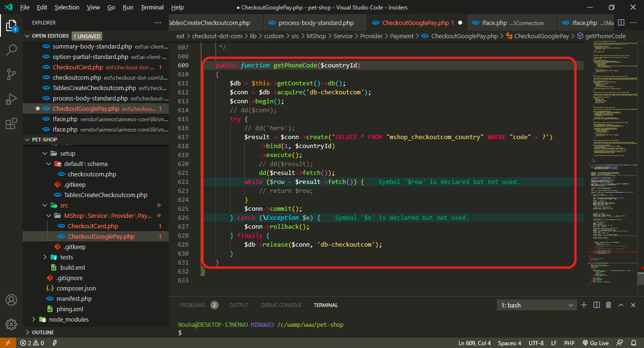Image resolution: width=644 pixels, height=348 pixels.
Task: Open the File menu
Action: coord(25,7)
